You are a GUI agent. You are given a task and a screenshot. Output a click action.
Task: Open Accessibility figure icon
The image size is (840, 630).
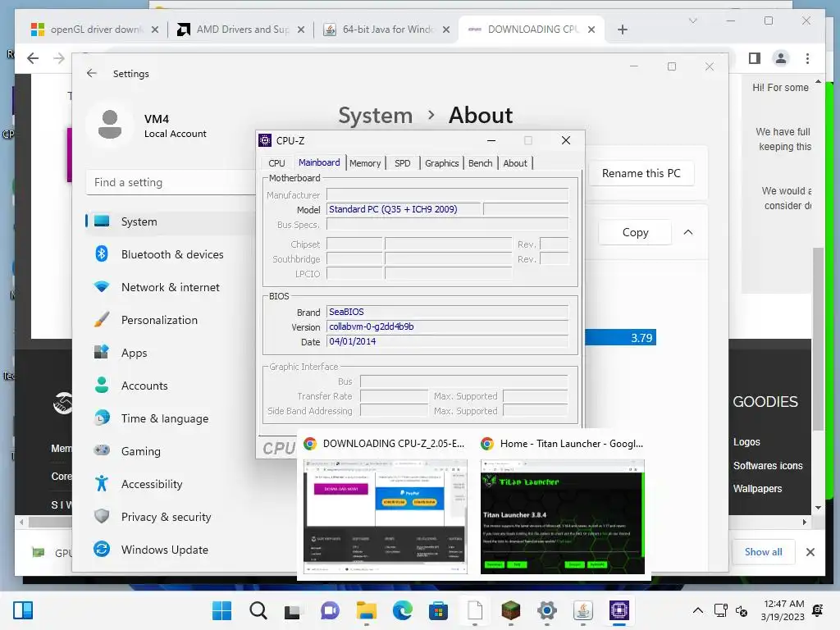tap(102, 484)
